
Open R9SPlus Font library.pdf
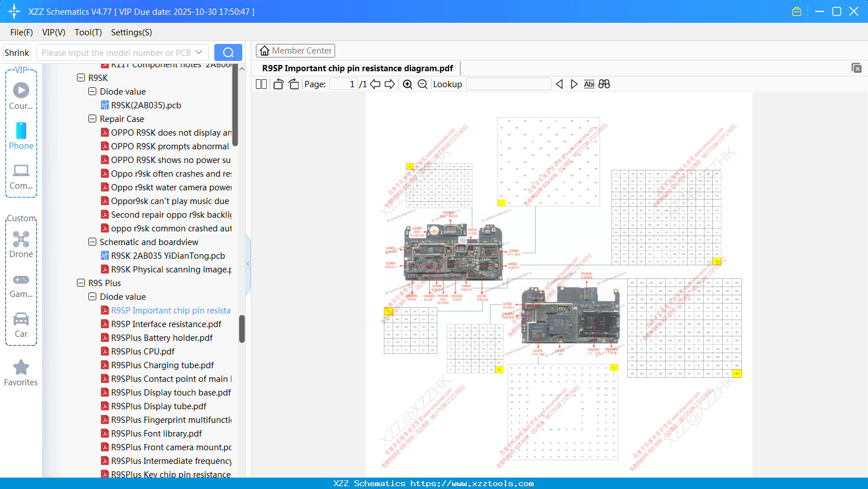[152, 433]
